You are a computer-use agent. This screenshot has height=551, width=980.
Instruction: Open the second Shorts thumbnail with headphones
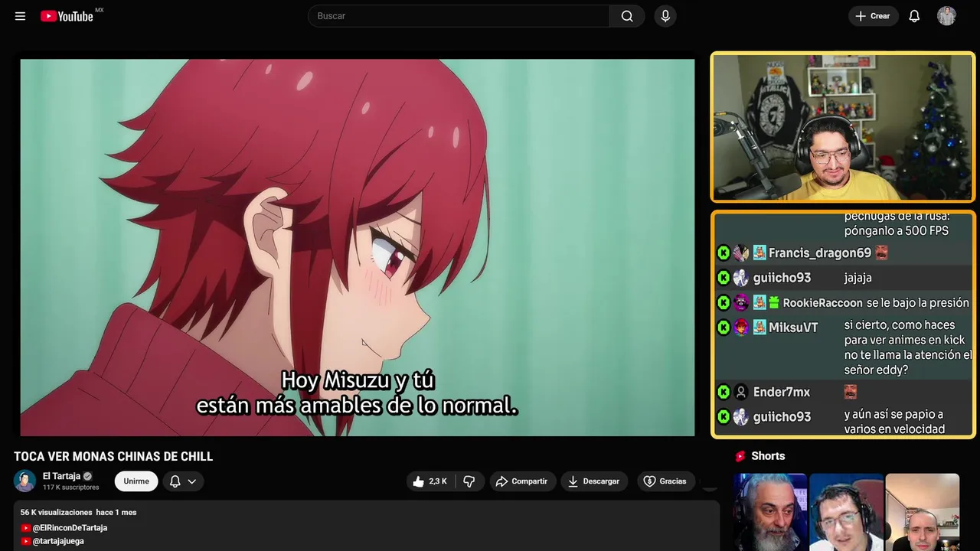(846, 512)
